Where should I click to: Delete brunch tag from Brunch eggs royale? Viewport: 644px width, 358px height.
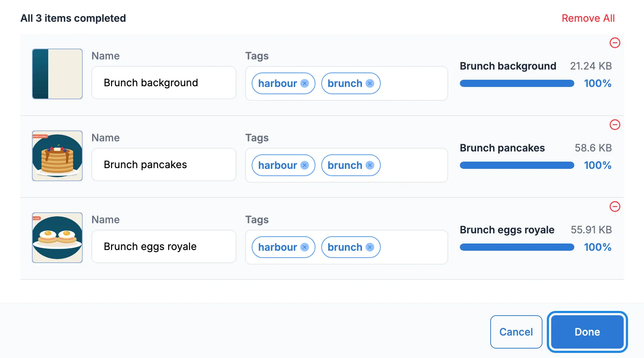coord(370,247)
